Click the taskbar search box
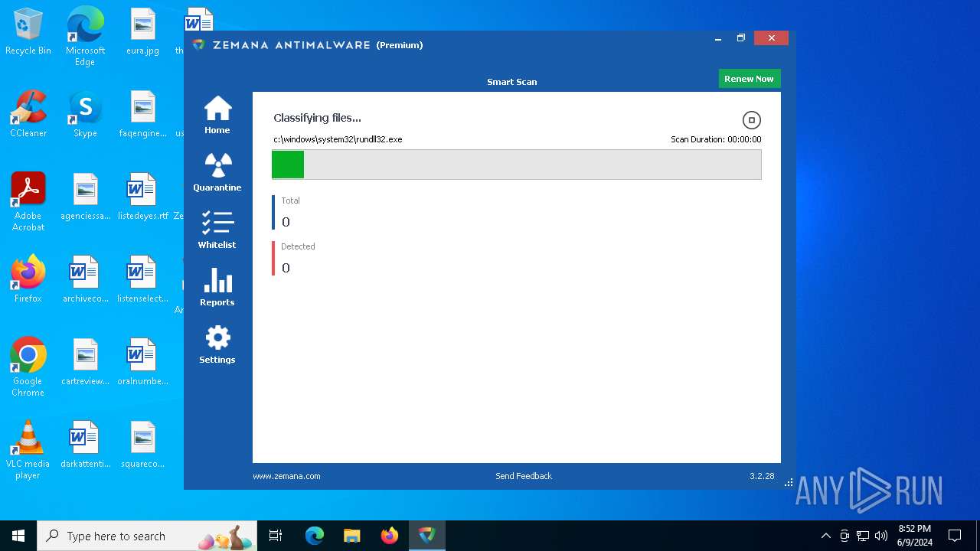 149,536
